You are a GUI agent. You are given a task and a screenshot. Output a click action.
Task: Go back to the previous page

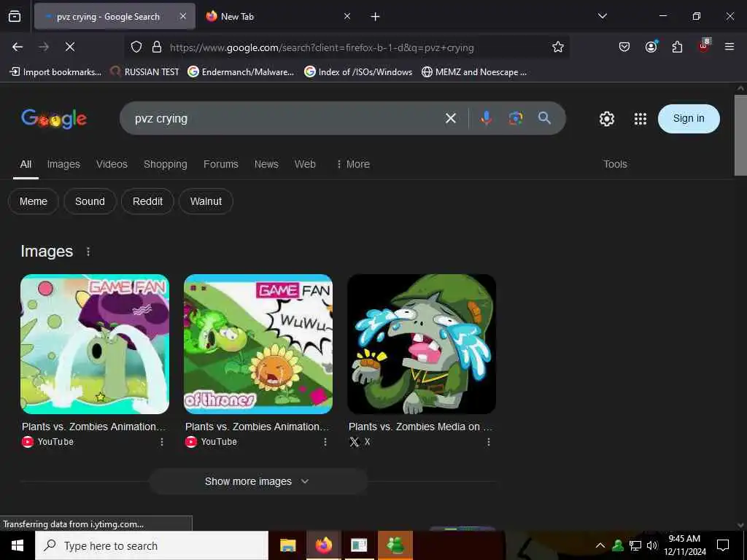pos(18,47)
